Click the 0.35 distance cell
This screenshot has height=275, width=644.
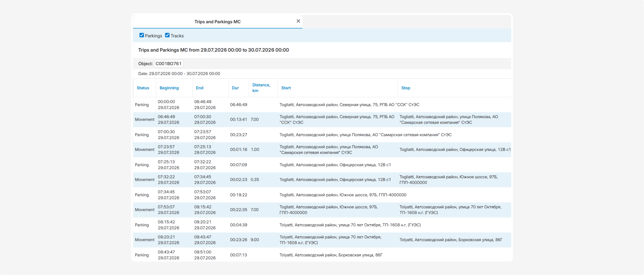tap(255, 179)
